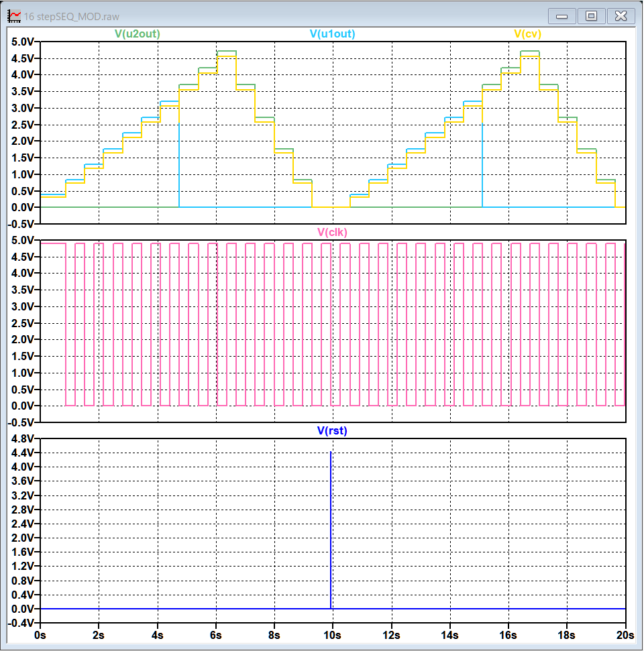Click the V(cv) trace label
Screen dimensions: 644x651
coord(528,34)
